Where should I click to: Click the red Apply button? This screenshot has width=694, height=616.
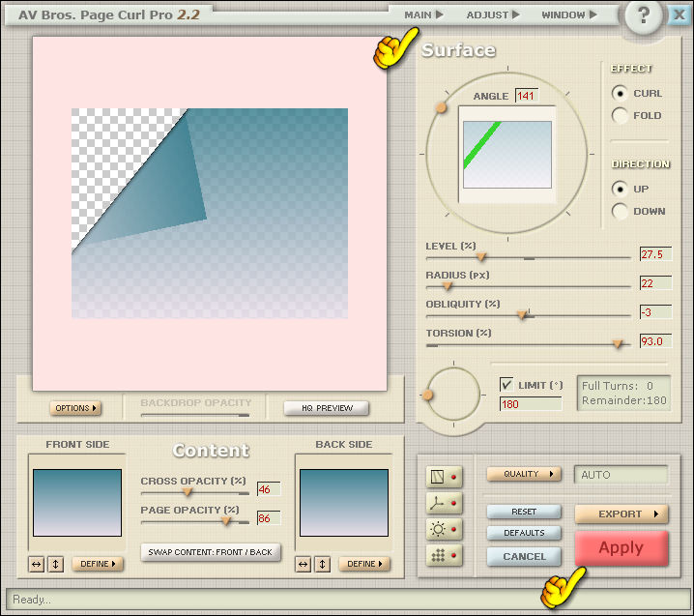click(622, 547)
